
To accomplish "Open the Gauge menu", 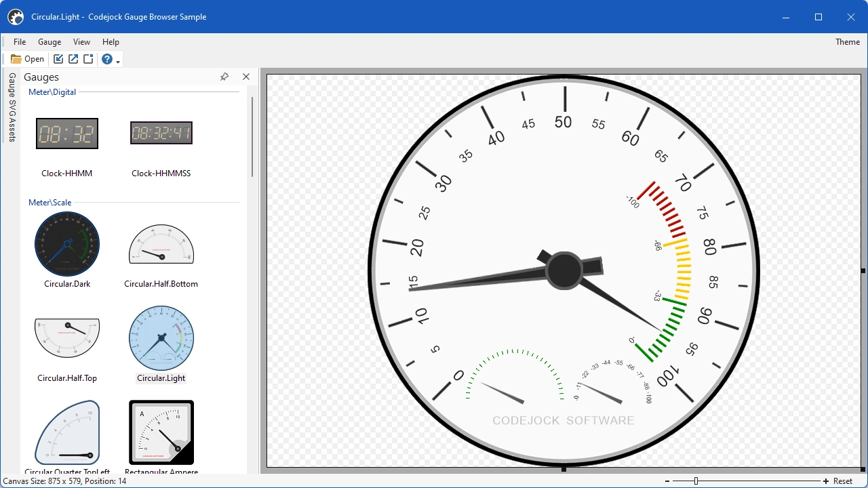I will [50, 42].
